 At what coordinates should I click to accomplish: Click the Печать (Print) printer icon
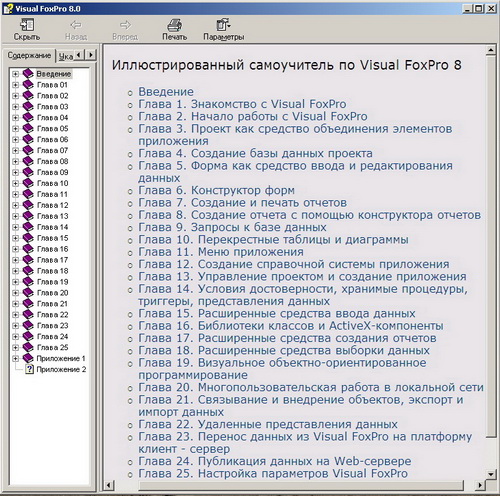click(174, 25)
